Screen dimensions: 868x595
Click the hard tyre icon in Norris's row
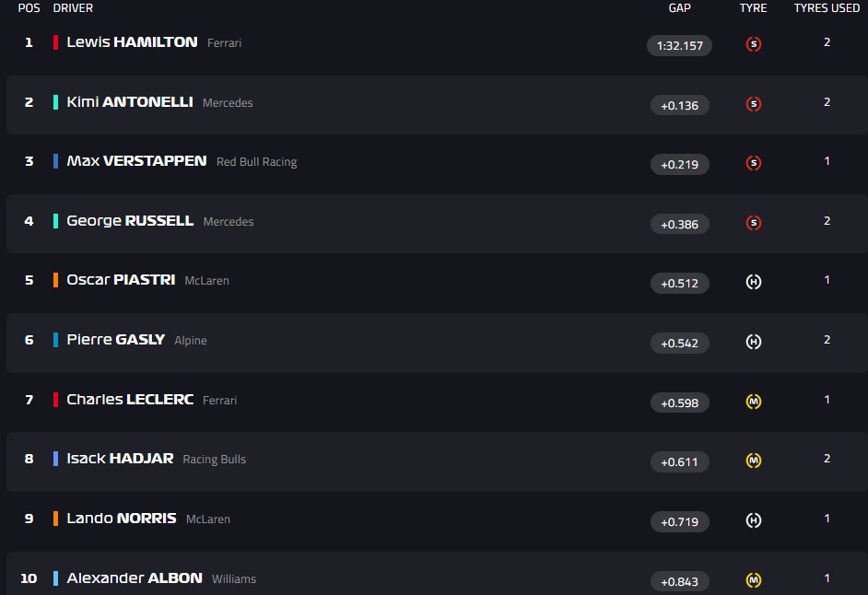coord(753,520)
